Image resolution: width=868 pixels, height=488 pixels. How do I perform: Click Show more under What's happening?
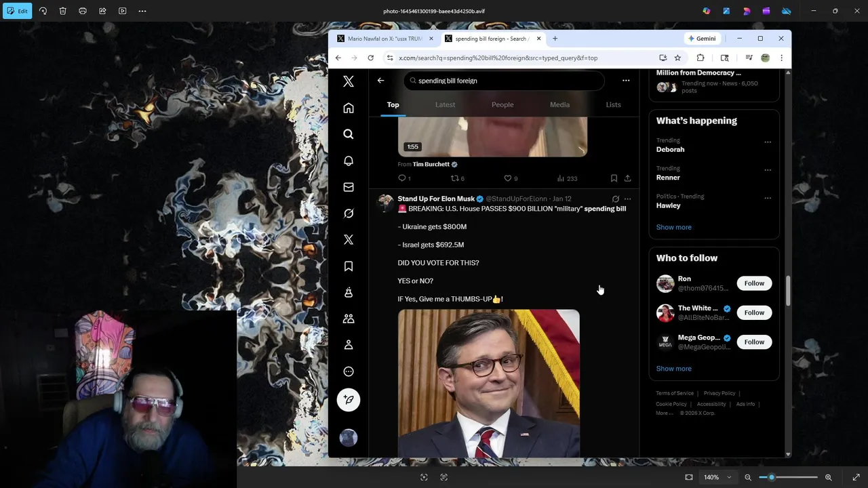click(673, 227)
